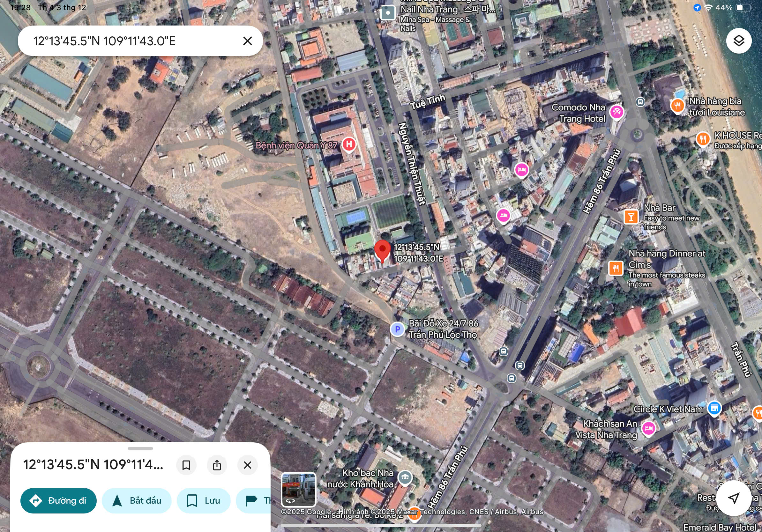Clear the coordinates search box
The height and width of the screenshot is (532, 762).
pyautogui.click(x=247, y=41)
